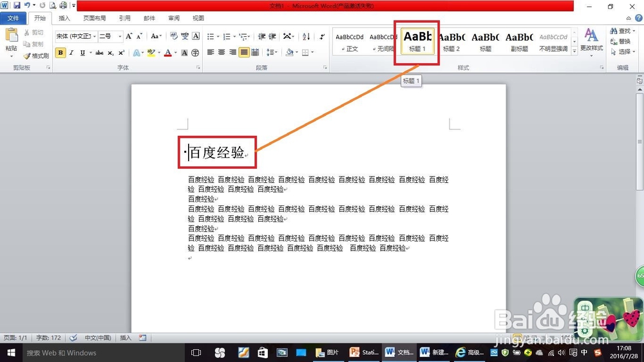Click the Paste clipboard icon

(11, 35)
